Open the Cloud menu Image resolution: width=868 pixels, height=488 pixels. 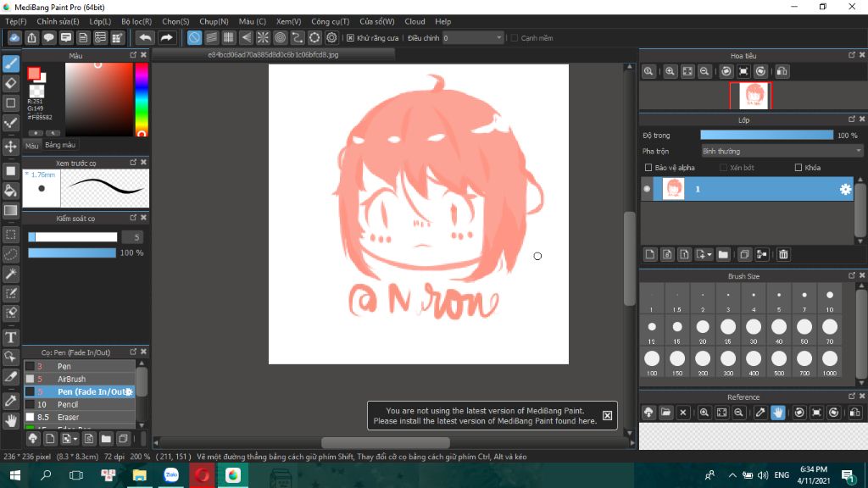[x=415, y=21]
